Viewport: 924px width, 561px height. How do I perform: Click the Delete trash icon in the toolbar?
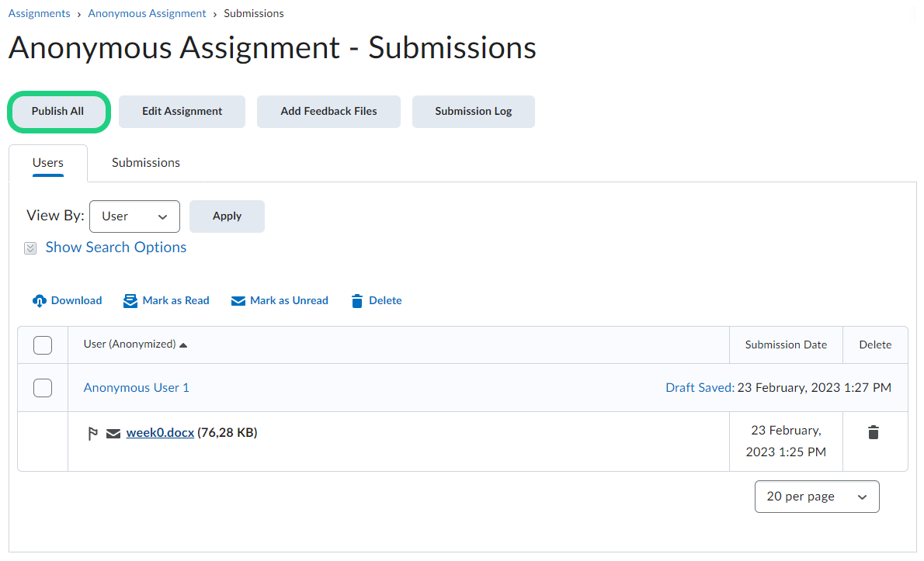(357, 301)
